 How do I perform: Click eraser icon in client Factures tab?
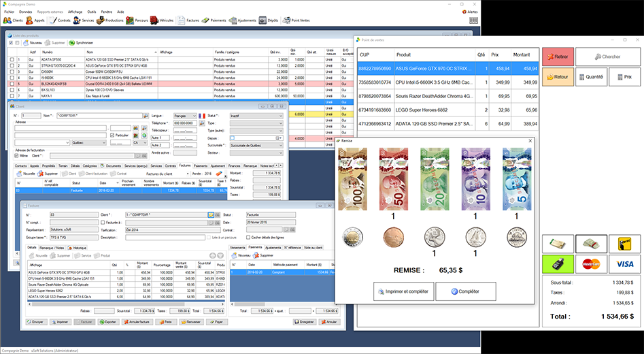click(x=219, y=174)
